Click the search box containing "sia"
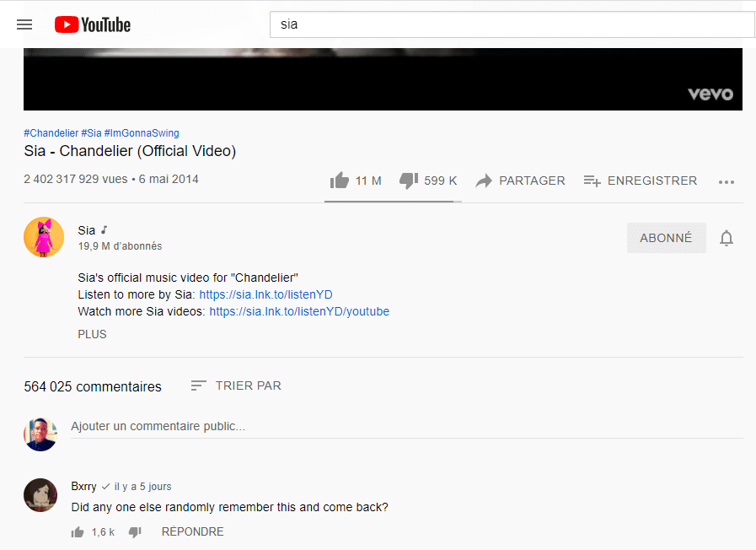 coord(512,24)
